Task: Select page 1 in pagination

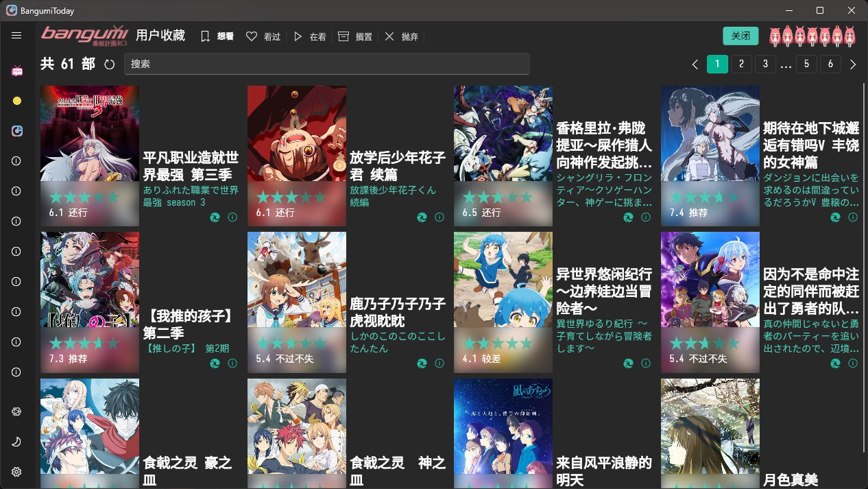Action: coord(717,64)
